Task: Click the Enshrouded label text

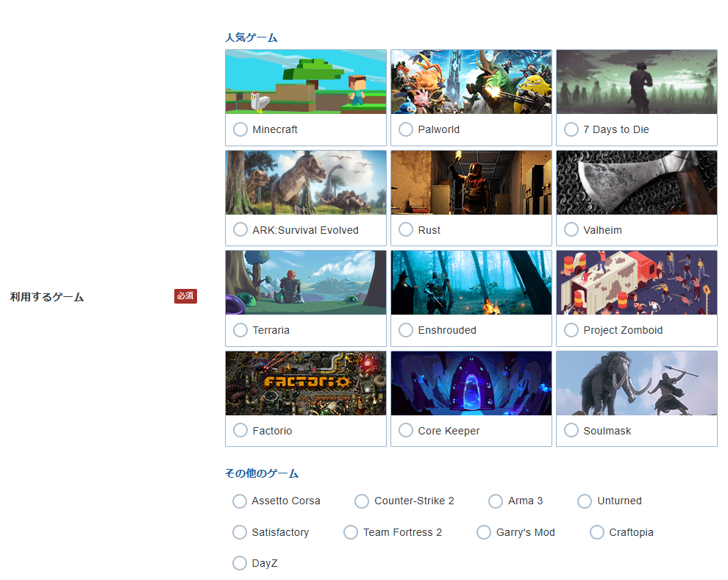Action: pyautogui.click(x=447, y=330)
